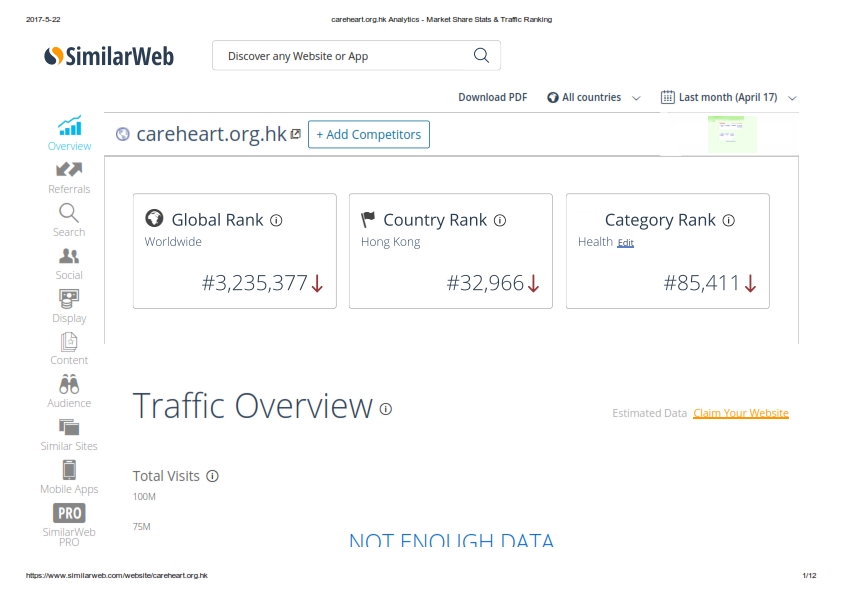Click the NOT ENOUGH DATA message
The height and width of the screenshot is (595, 842).
coord(451,540)
